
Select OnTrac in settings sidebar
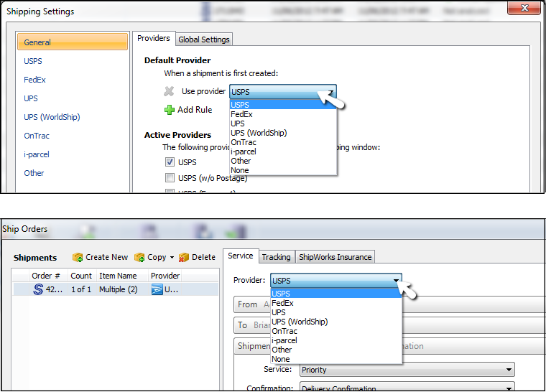coord(37,136)
